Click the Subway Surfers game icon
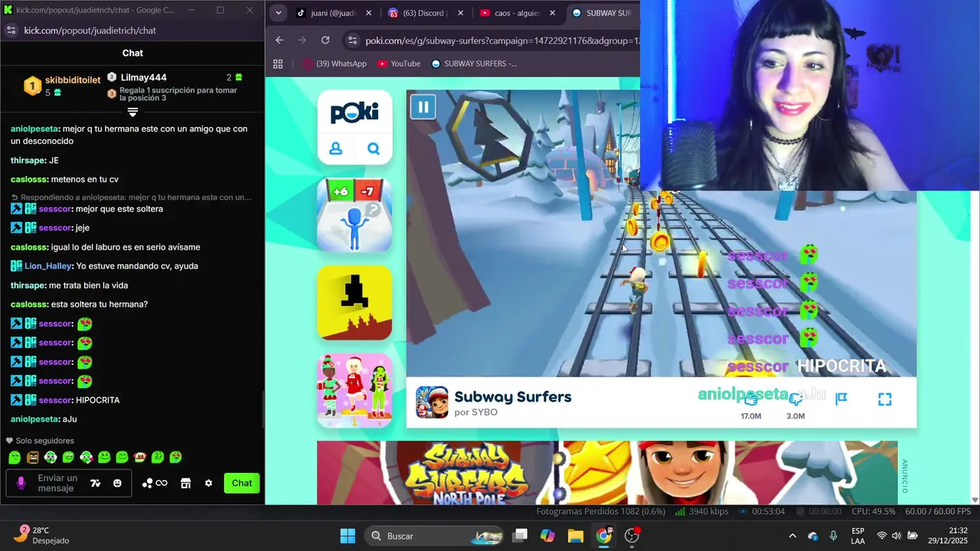Image resolution: width=980 pixels, height=551 pixels. click(432, 402)
